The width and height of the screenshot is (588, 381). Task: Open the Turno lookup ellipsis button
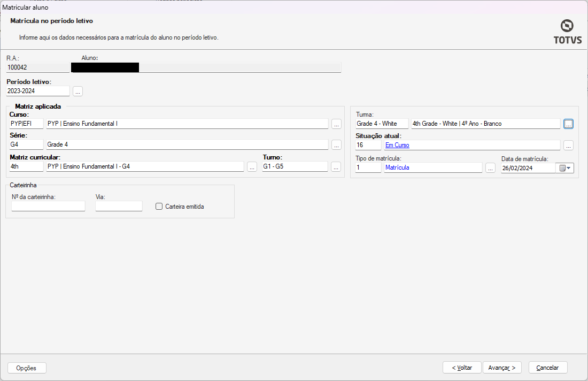click(x=336, y=166)
